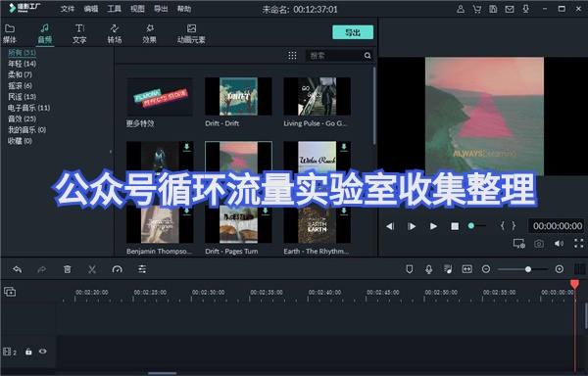Switch to the 效果 tab
This screenshot has width=588, height=376.
point(149,33)
